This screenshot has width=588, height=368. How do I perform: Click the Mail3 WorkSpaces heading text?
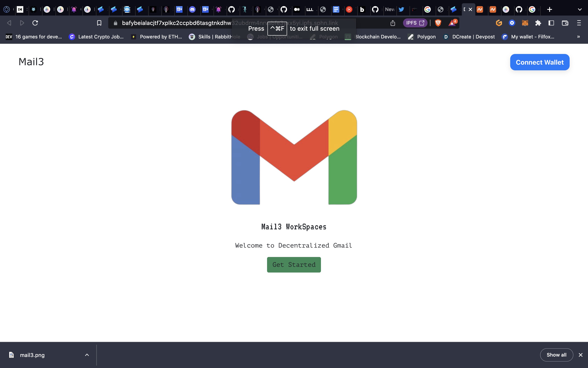(x=294, y=227)
